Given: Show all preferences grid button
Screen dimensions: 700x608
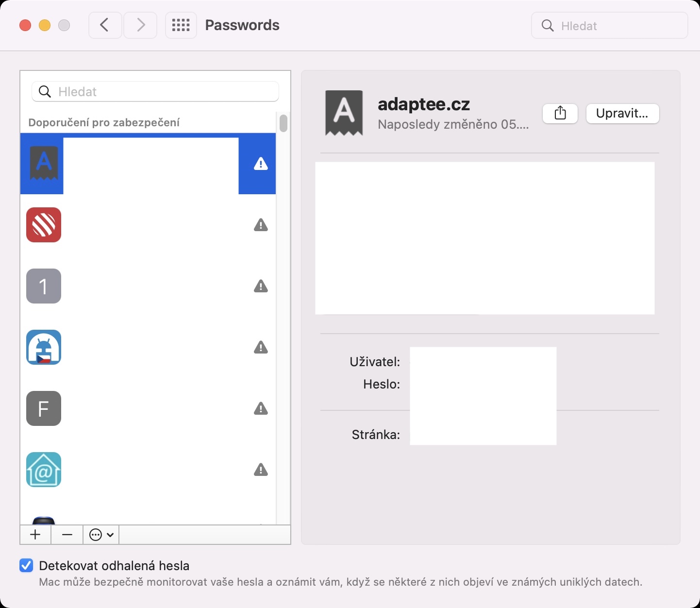Looking at the screenshot, I should tap(181, 25).
